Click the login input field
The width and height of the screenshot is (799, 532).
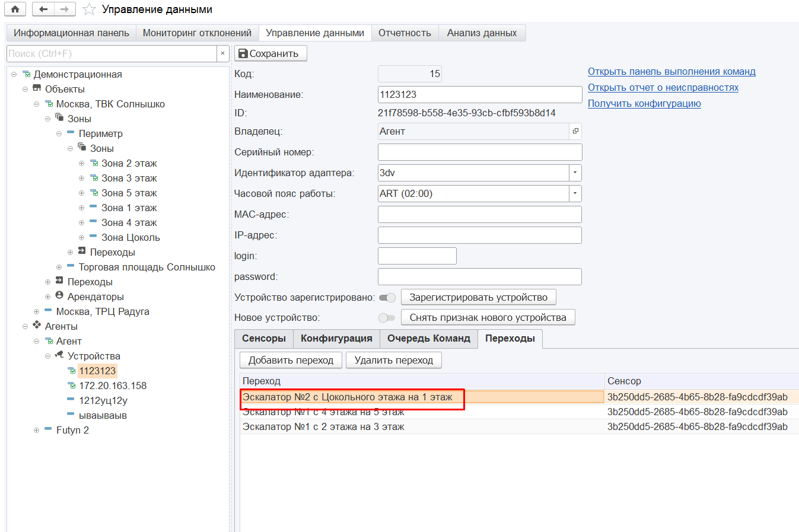click(417, 256)
